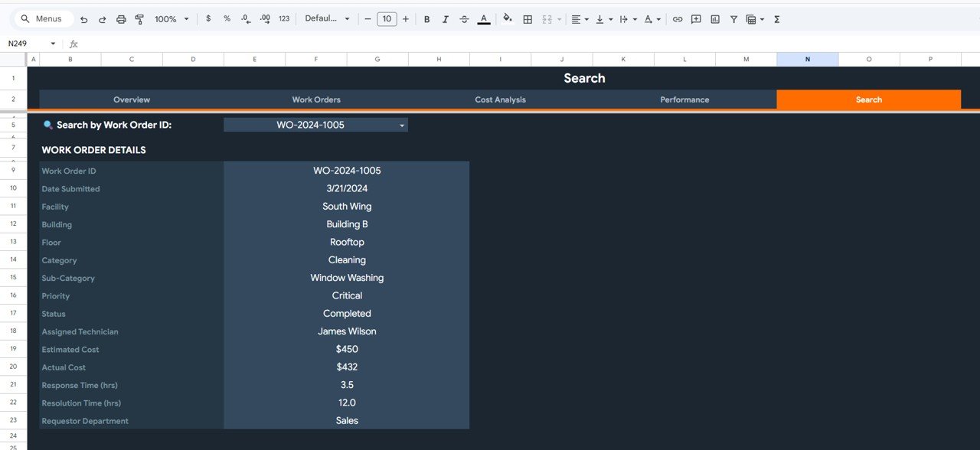Click the Functions sigma icon
Viewport: 980px width, 450px height.
(x=776, y=18)
